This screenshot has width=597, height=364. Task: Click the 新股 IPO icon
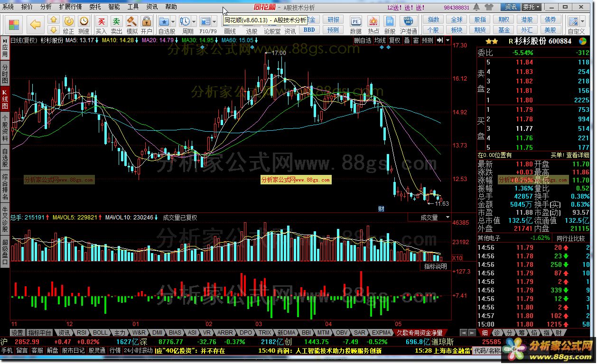(x=390, y=21)
